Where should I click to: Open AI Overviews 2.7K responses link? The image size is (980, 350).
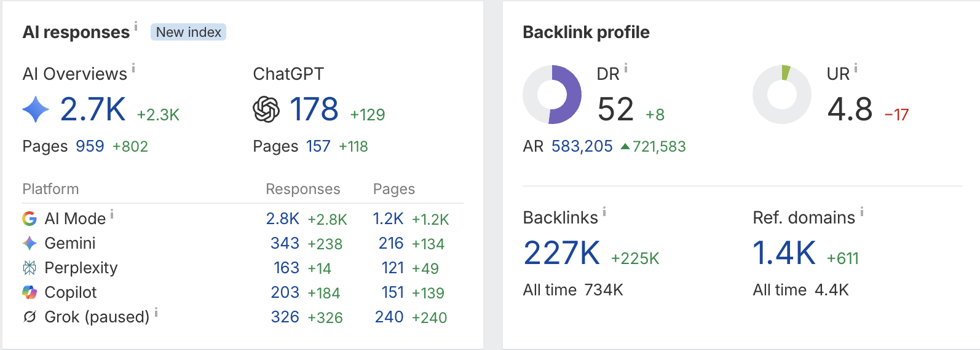[x=93, y=109]
